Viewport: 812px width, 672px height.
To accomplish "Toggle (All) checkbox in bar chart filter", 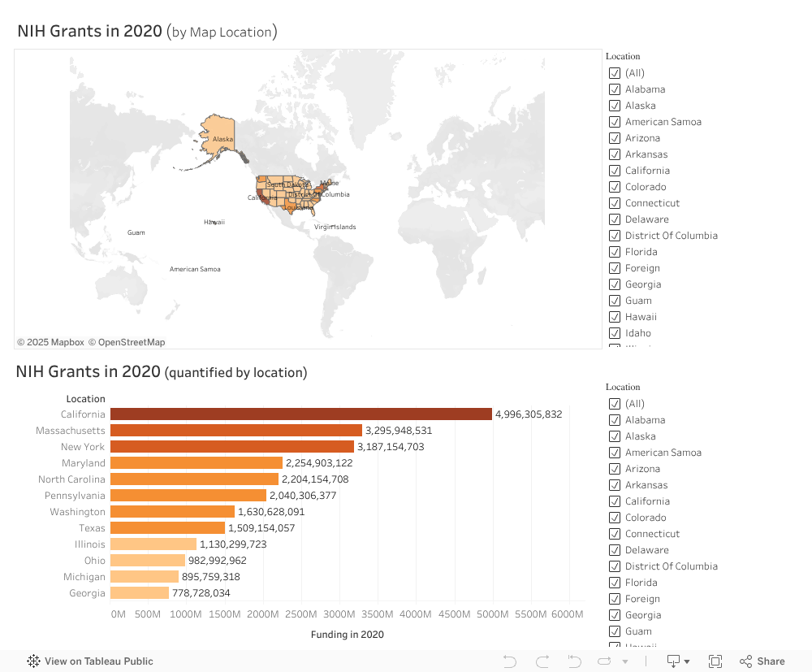I will (615, 404).
